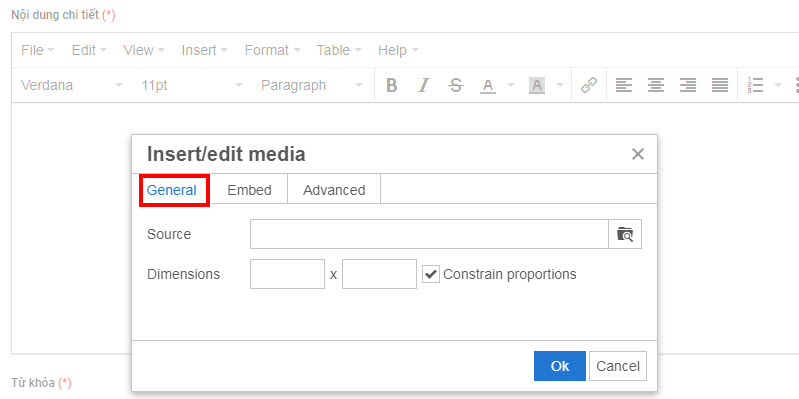Insert numbered list
The image size is (799, 399).
755,85
